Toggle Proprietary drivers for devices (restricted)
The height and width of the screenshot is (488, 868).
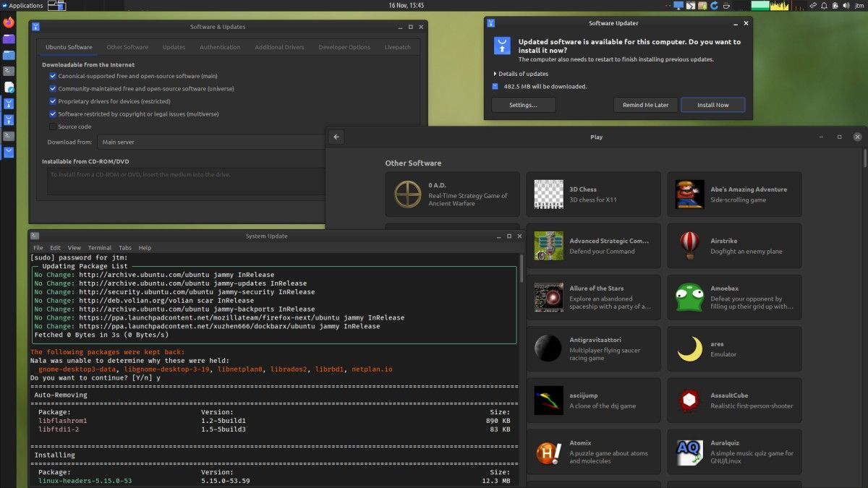coord(53,101)
